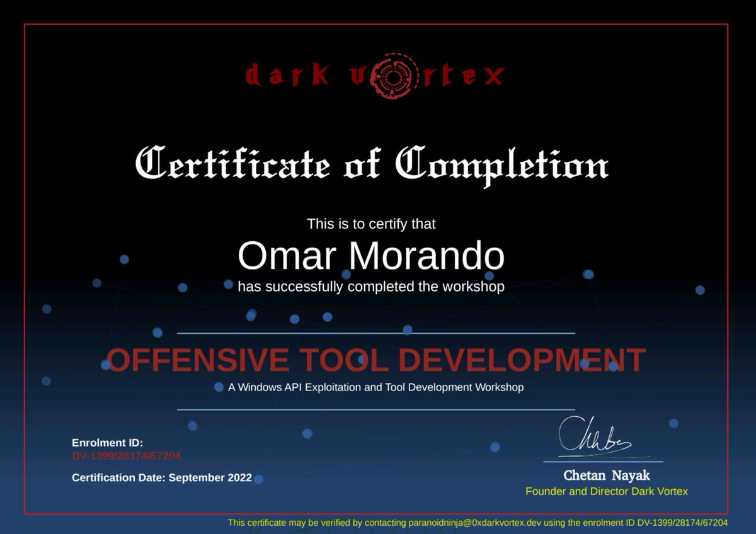The height and width of the screenshot is (534, 756).
Task: Click the text 'This is to certify that'
Action: pos(371,224)
